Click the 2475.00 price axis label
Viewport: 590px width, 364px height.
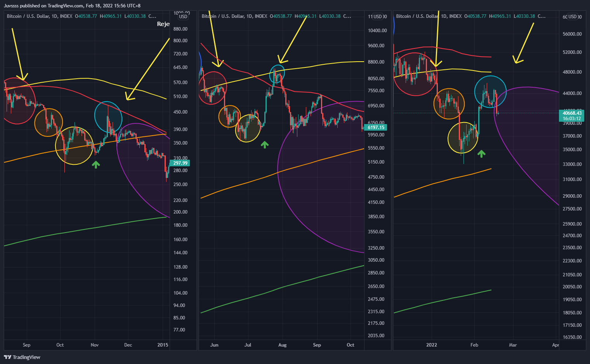(x=376, y=299)
